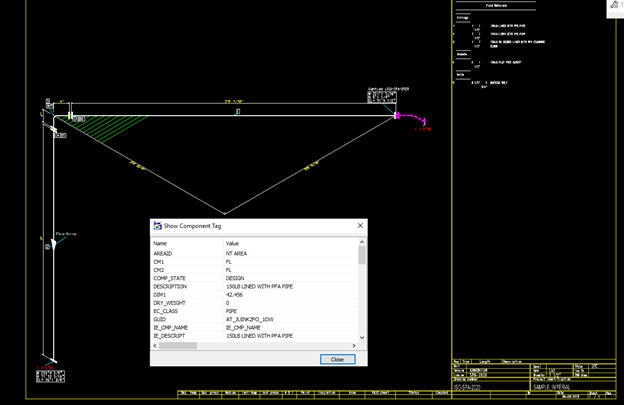Click the Show Component Tag title icon
This screenshot has width=624, height=405.
[x=158, y=226]
